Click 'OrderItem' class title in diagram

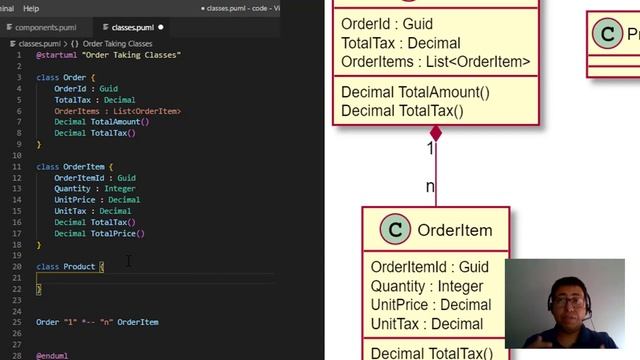coord(455,230)
